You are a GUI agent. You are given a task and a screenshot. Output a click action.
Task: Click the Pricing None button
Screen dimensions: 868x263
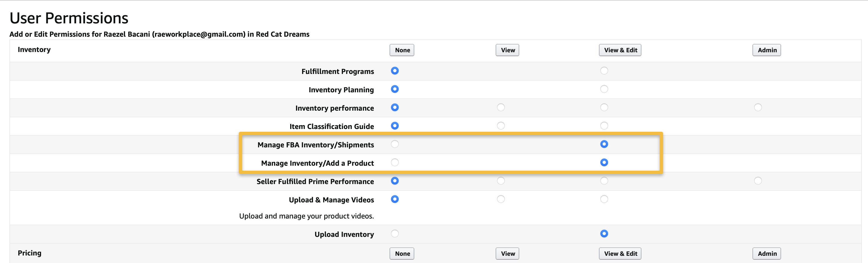[402, 254]
